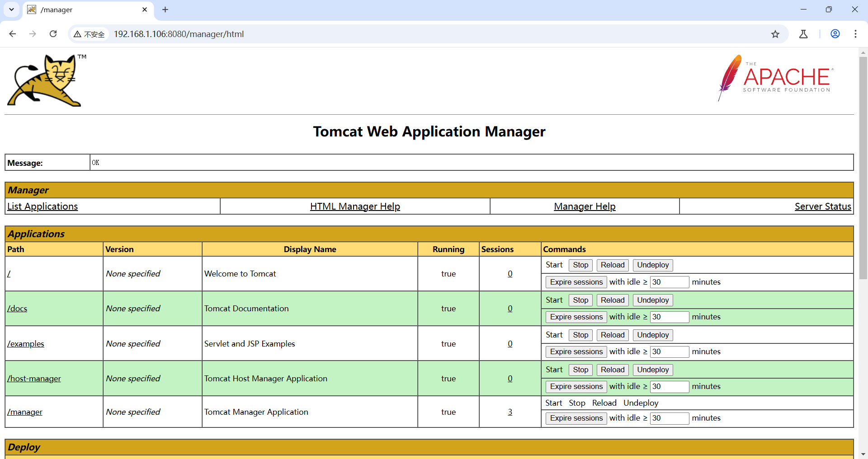868x459 pixels.
Task: Click the Apache Software Foundation logo
Action: [776, 78]
